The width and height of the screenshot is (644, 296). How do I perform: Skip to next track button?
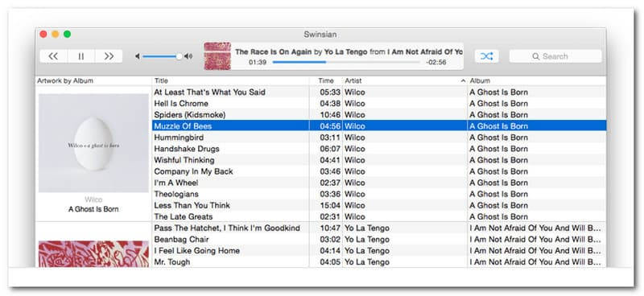[109, 56]
